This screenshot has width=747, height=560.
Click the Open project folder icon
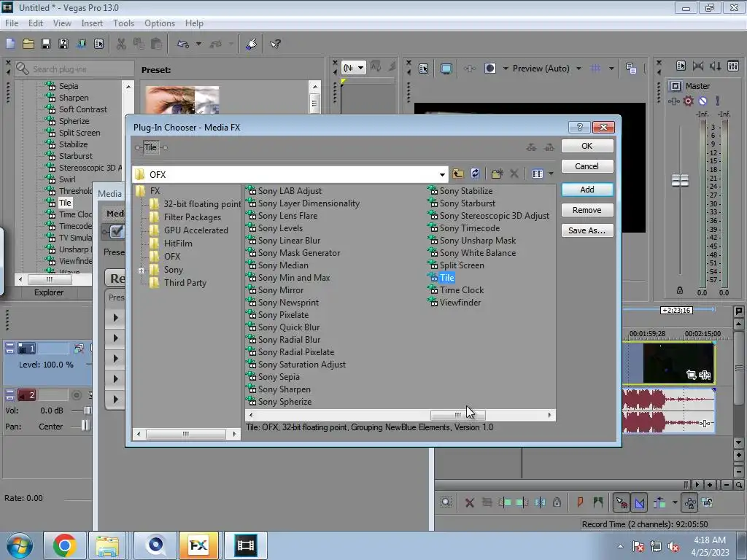tap(28, 44)
